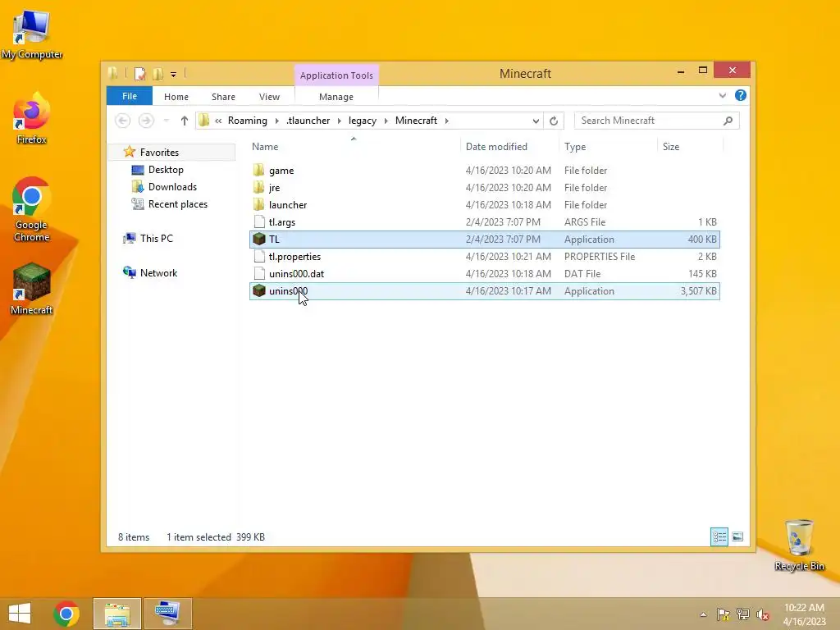Open address bar history dropdown
The width and height of the screenshot is (840, 630).
tap(535, 121)
